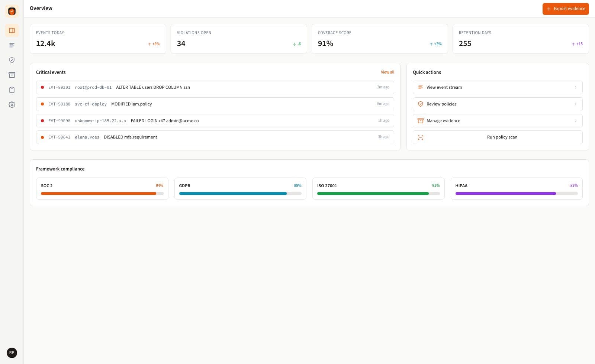
Task: Open the Retention Days 255 card
Action: tap(521, 39)
